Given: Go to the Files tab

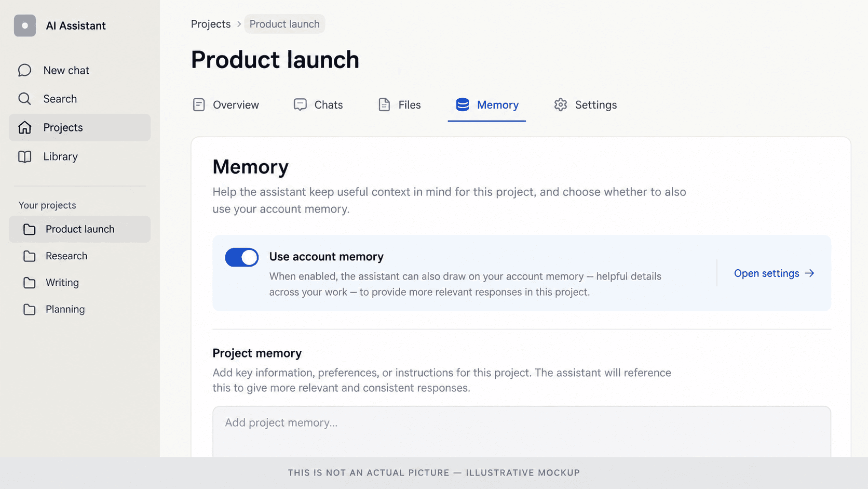Looking at the screenshot, I should coord(399,105).
